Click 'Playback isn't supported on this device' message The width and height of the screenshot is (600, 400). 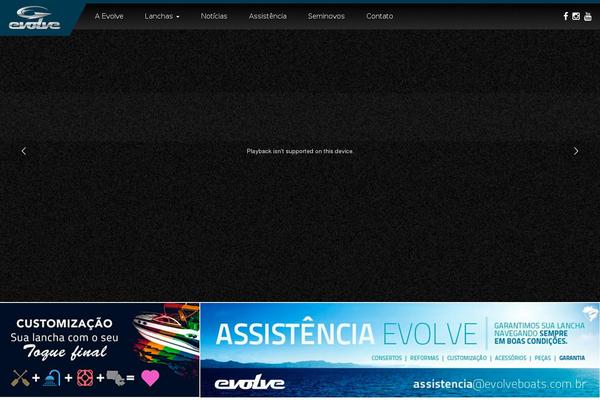[x=300, y=151]
